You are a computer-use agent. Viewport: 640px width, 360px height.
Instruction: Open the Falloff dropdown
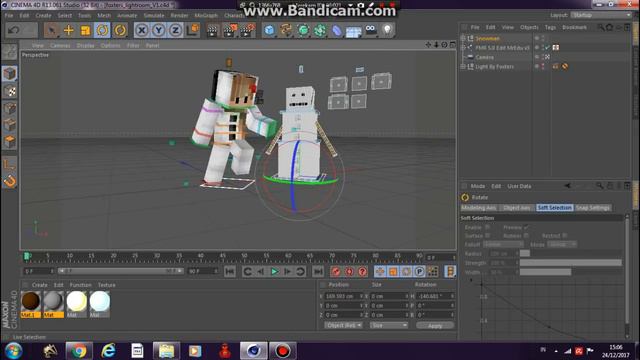[x=503, y=244]
